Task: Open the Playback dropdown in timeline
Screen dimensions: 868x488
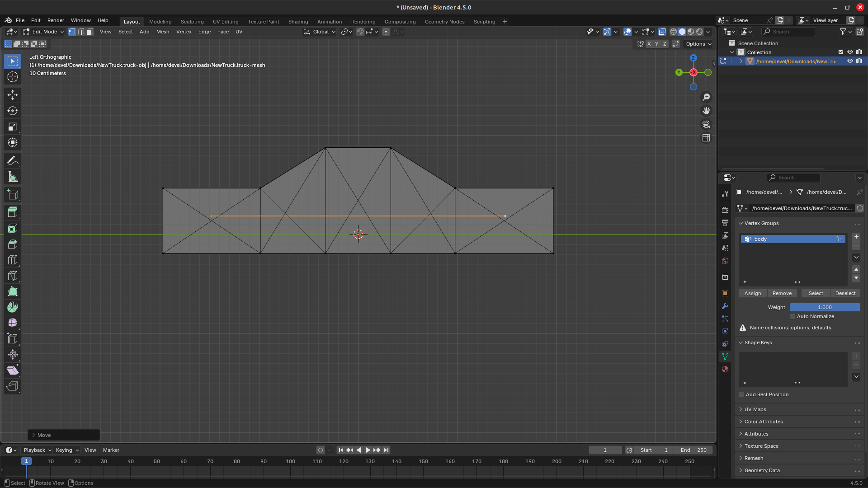Action: [37, 450]
